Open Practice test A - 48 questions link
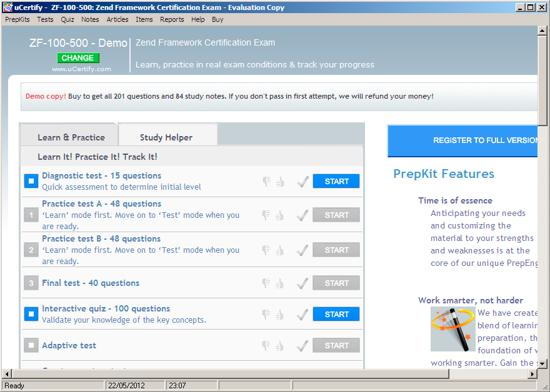The width and height of the screenshot is (550, 392). click(x=102, y=204)
